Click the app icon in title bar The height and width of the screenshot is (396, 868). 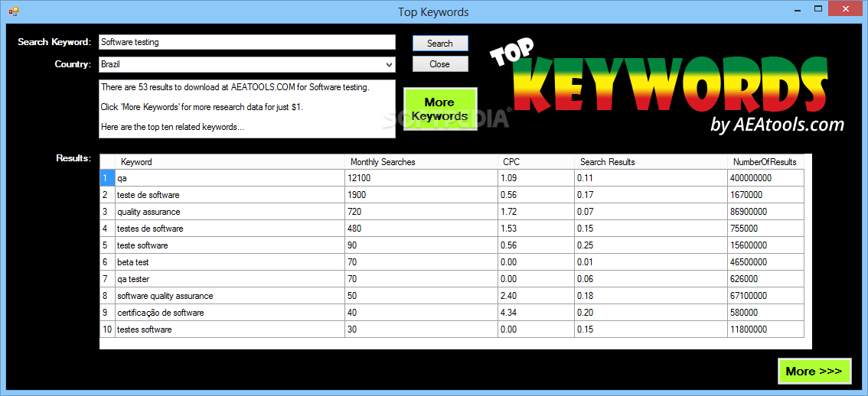pos(13,11)
